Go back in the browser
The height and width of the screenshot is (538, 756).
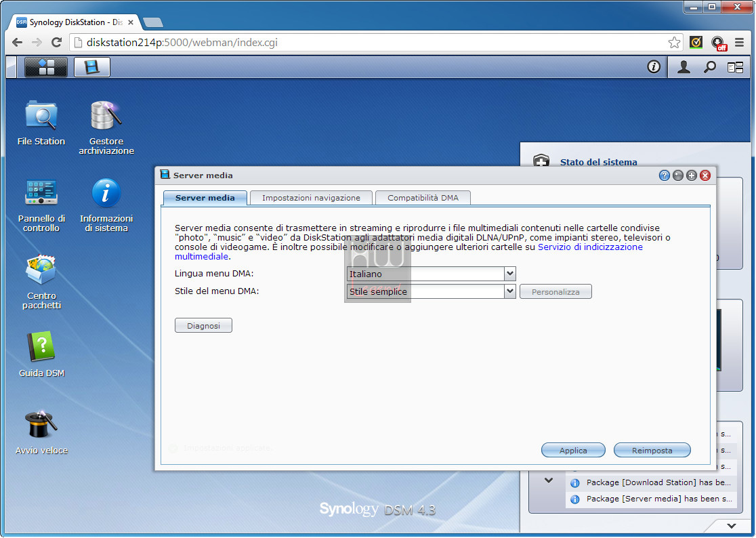(18, 43)
